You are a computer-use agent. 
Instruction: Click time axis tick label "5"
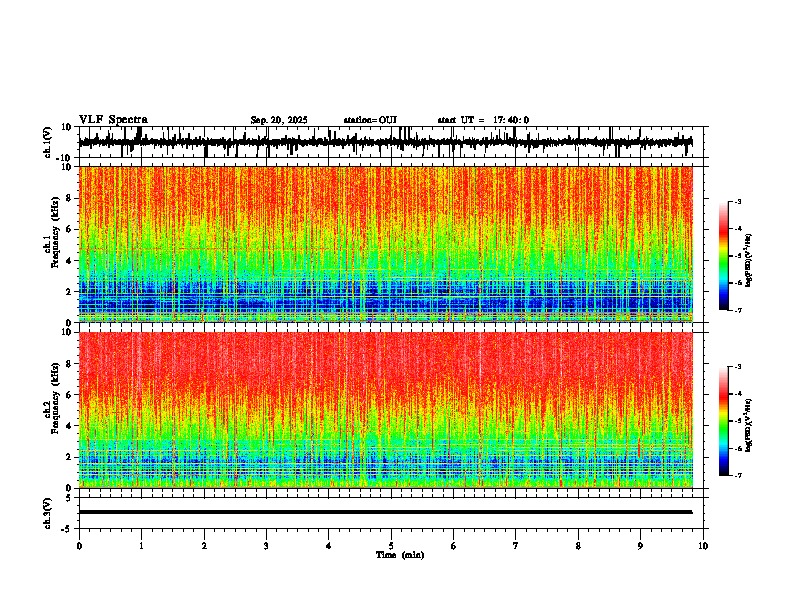(x=391, y=546)
